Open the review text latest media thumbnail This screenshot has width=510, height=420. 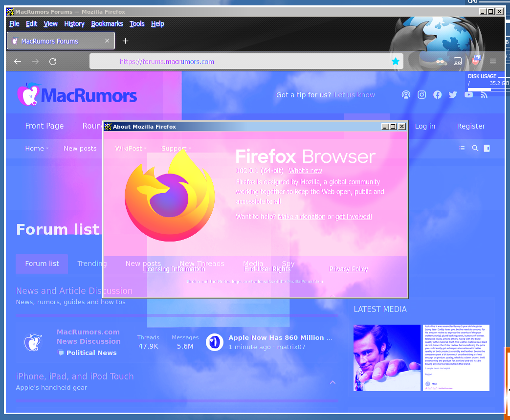(456, 358)
